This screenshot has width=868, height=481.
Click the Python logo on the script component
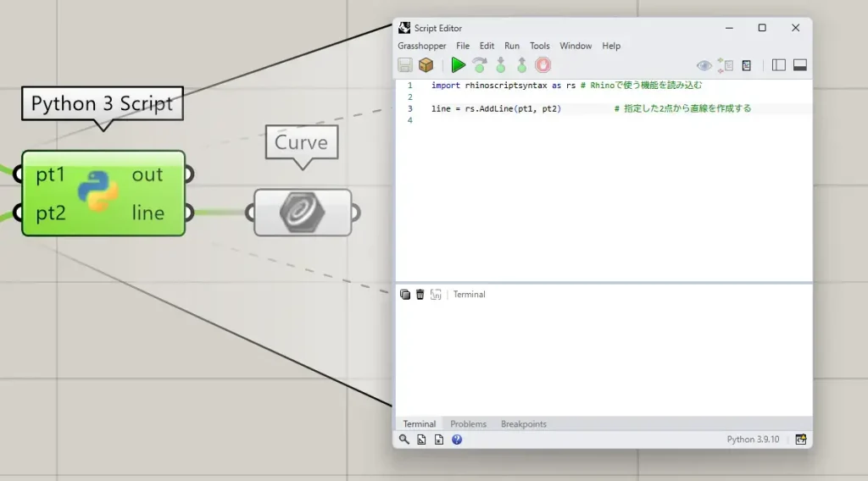98,191
